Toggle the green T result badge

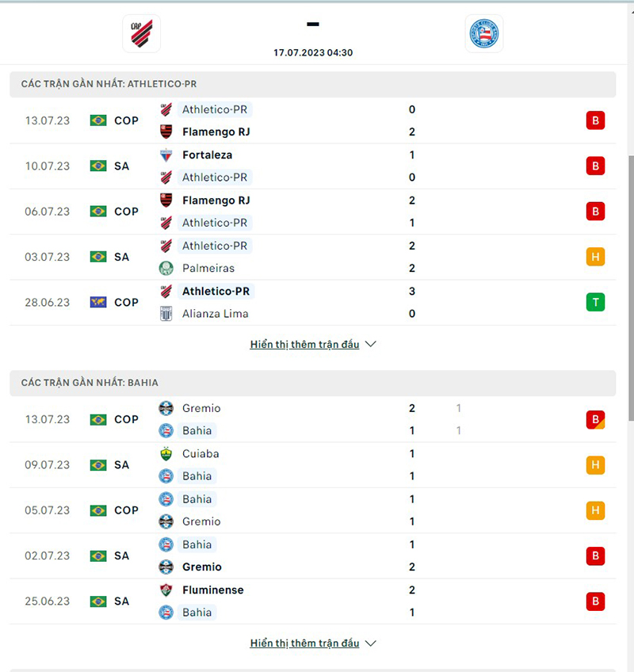[595, 302]
